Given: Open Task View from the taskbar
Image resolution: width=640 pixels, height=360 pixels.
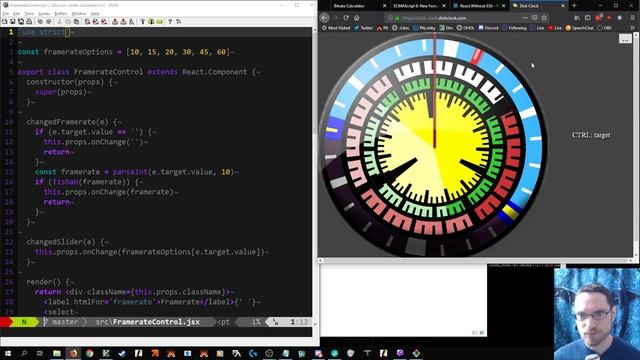Looking at the screenshot, I should tap(40, 353).
